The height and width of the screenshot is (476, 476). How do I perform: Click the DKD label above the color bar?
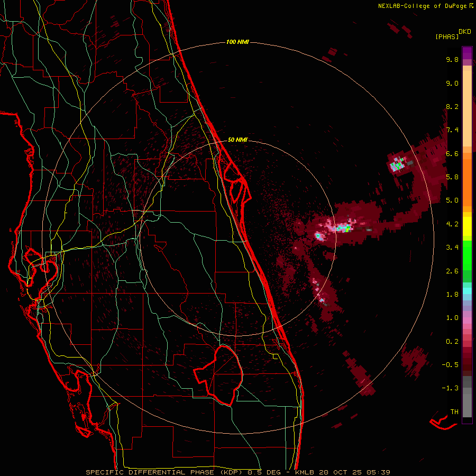click(465, 32)
